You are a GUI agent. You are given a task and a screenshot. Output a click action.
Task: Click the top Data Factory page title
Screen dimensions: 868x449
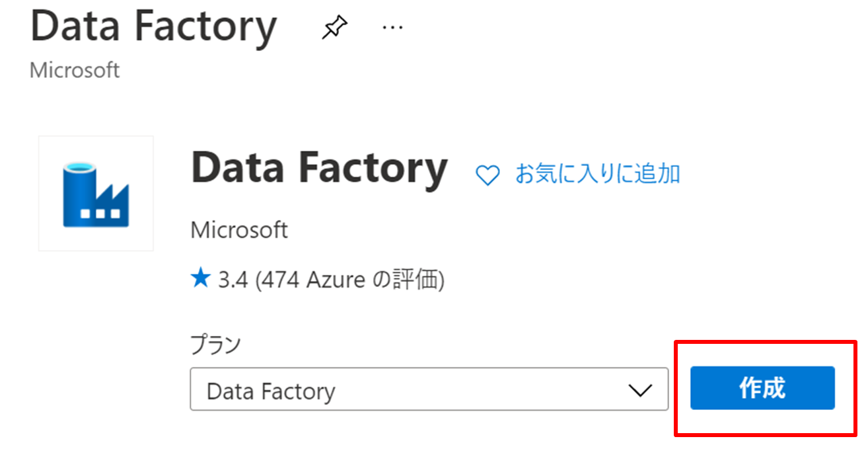click(x=153, y=26)
